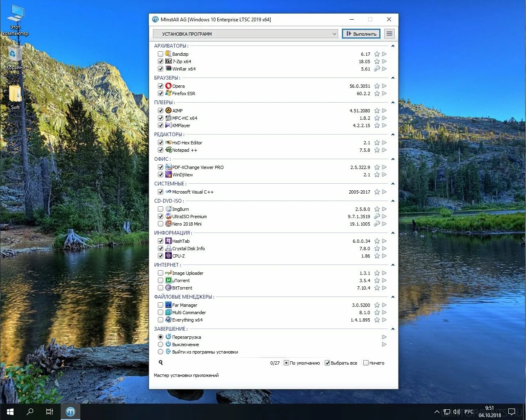Click the Nero 2018 Mini entry name
The image size is (526, 420).
tap(187, 224)
